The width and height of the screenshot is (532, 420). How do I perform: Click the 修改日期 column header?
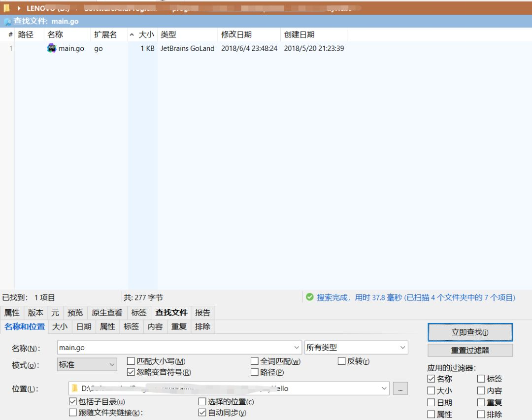[x=249, y=34]
